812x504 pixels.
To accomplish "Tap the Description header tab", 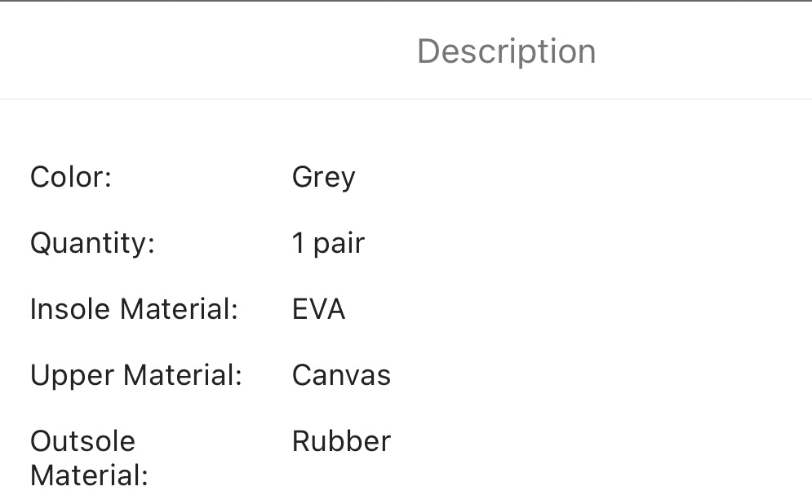I will pos(506,51).
